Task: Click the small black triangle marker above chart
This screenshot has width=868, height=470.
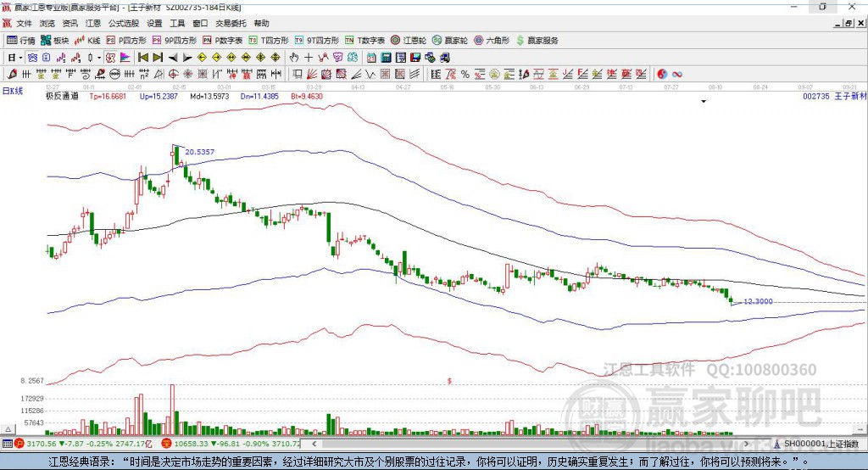Action: coord(704,102)
